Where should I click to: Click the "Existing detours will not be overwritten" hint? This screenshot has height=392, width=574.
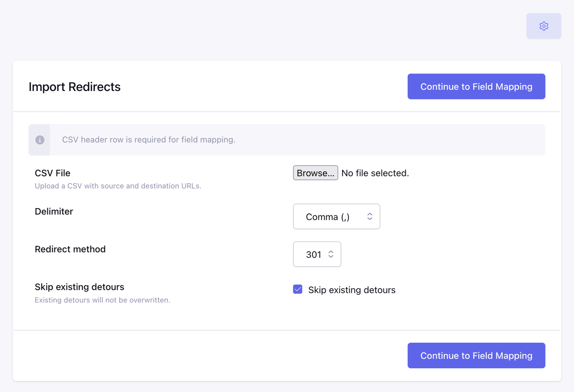[103, 300]
